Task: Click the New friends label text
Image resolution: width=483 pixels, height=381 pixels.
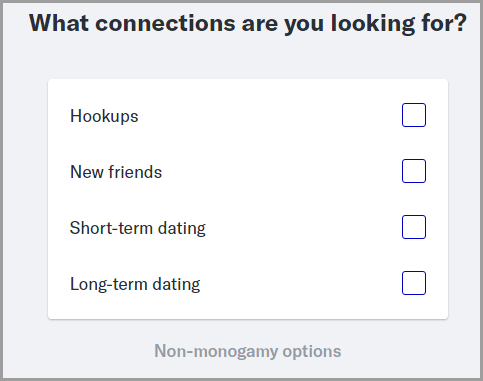Action: [x=116, y=172]
